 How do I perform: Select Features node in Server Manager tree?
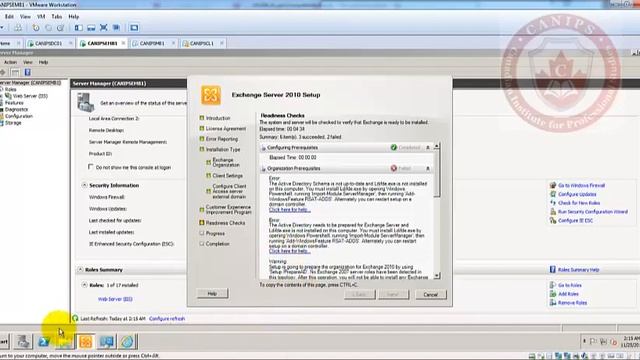14,103
